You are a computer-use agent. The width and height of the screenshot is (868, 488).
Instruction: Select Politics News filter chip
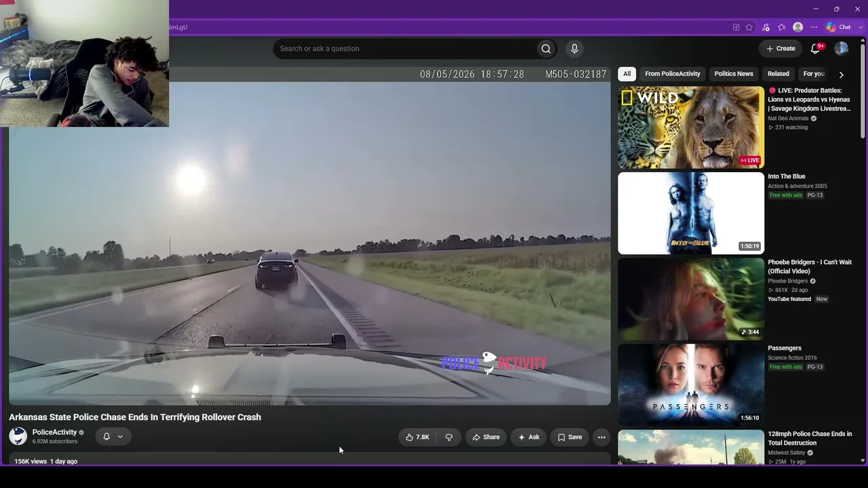tap(734, 74)
